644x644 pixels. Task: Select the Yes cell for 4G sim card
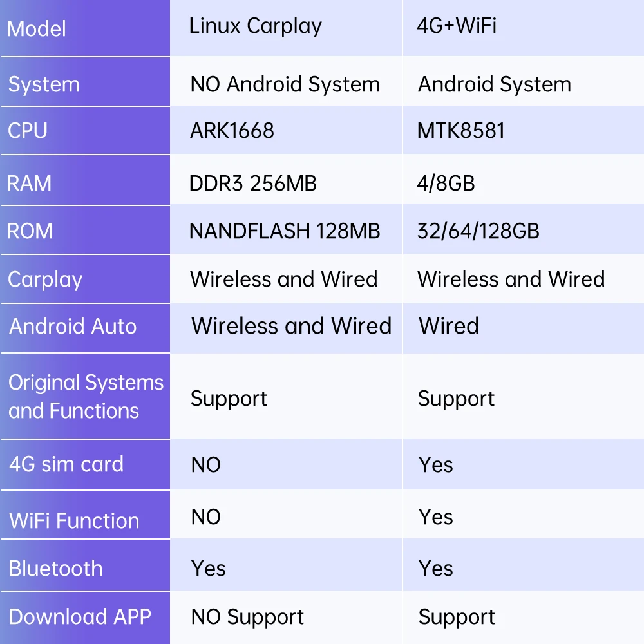pyautogui.click(x=436, y=465)
